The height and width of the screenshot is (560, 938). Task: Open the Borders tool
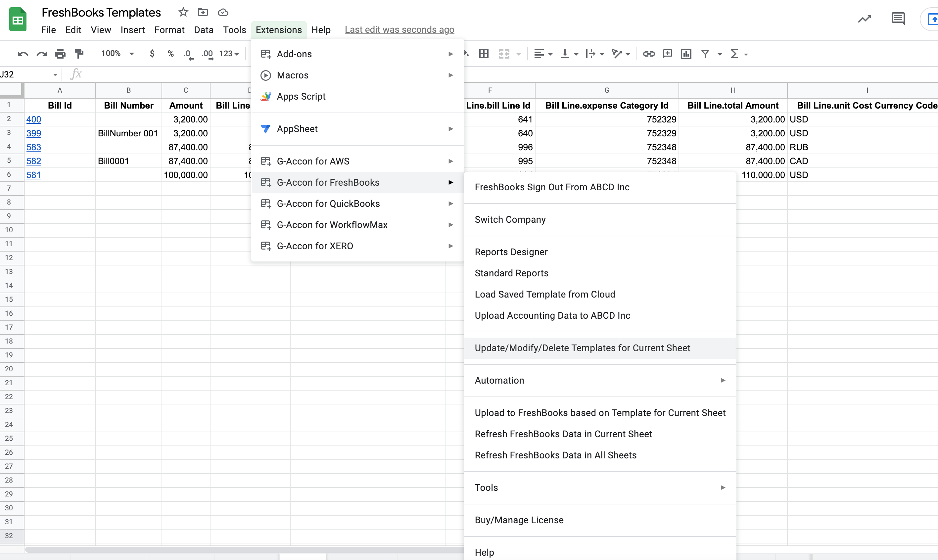click(x=484, y=54)
